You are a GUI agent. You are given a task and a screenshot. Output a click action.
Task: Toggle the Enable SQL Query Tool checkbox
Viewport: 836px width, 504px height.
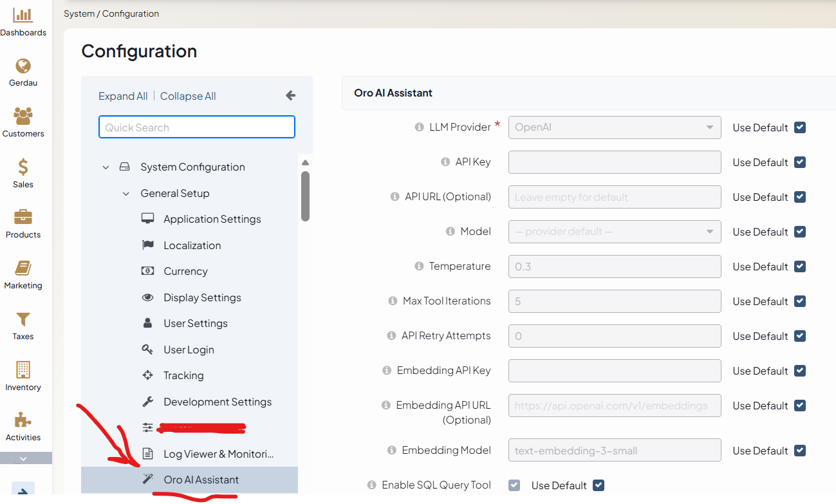514,485
